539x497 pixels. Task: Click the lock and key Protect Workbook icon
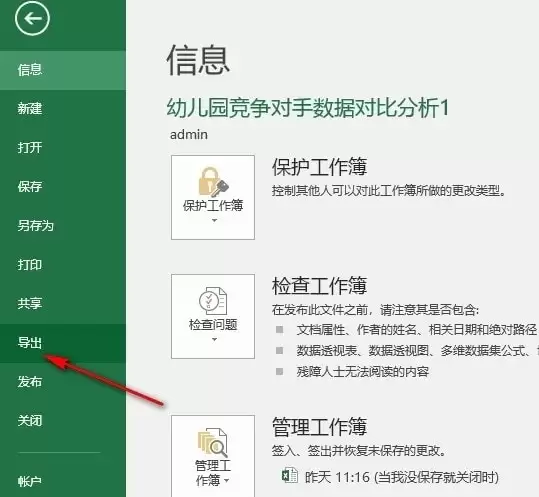coord(213,182)
